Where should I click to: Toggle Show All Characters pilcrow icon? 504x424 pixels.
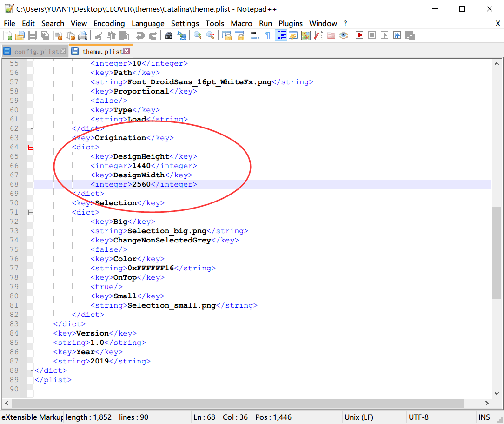pyautogui.click(x=268, y=35)
